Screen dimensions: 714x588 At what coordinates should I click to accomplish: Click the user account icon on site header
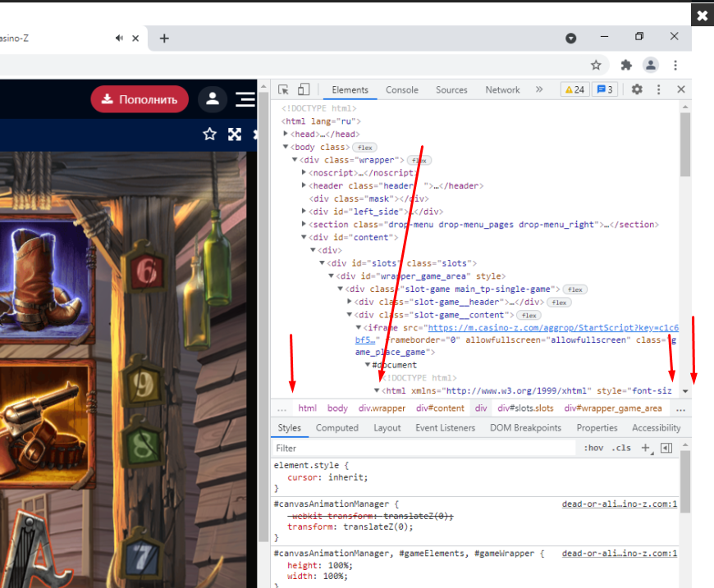212,99
